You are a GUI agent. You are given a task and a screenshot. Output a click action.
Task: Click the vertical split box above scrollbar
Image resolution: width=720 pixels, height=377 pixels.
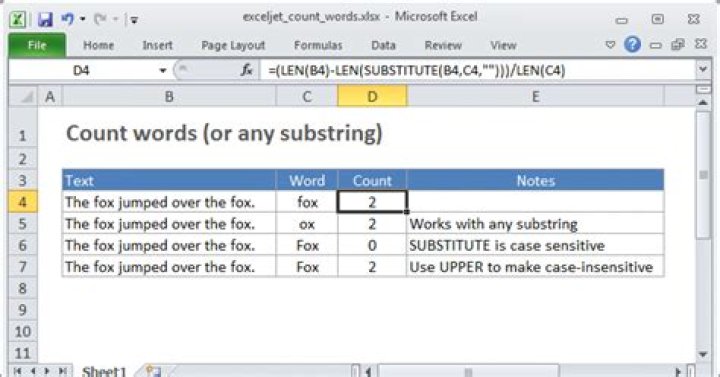pyautogui.click(x=703, y=89)
